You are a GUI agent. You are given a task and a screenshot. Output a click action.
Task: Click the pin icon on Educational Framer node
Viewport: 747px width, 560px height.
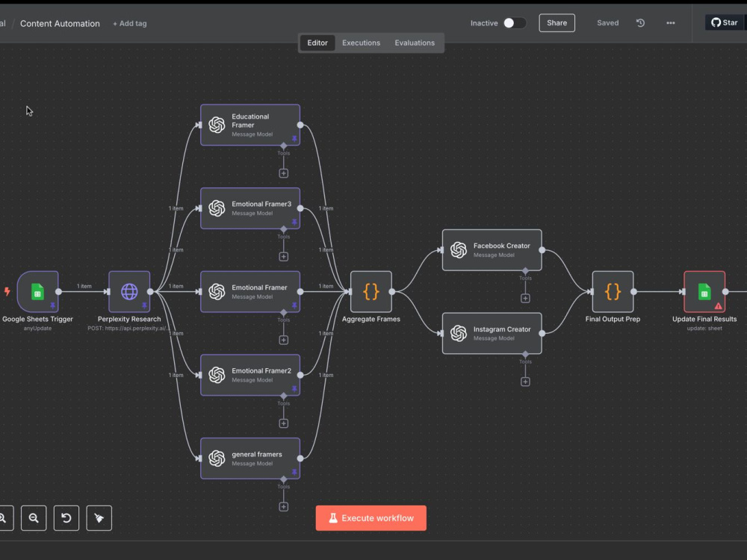[x=294, y=139]
